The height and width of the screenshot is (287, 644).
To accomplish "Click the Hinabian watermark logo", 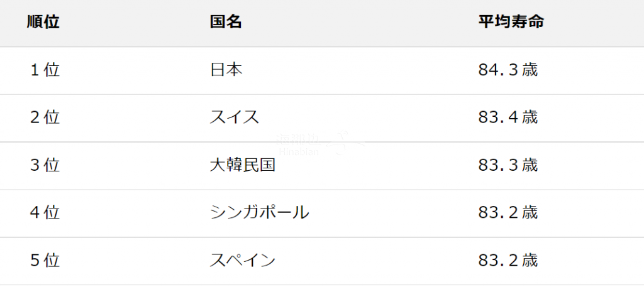I will [320, 144].
